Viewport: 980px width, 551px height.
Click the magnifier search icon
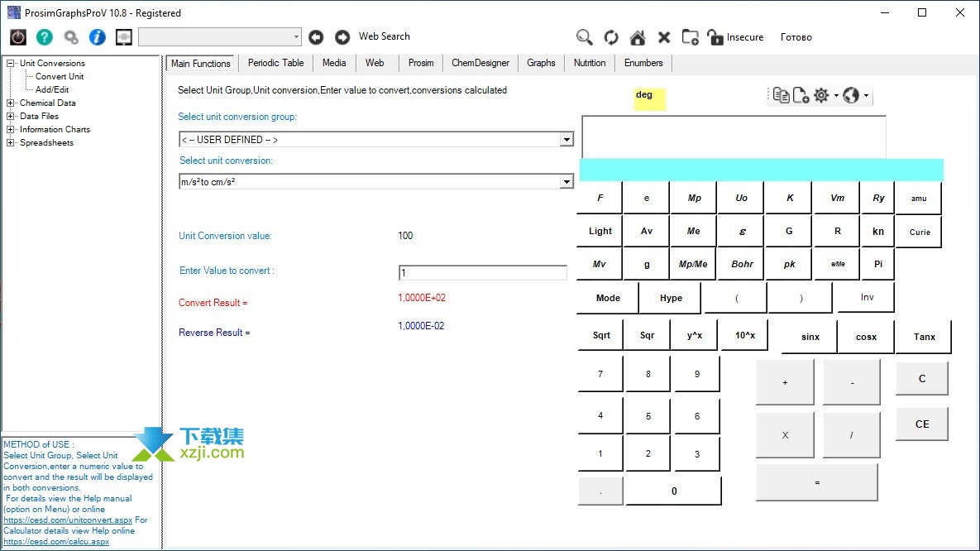[x=585, y=37]
